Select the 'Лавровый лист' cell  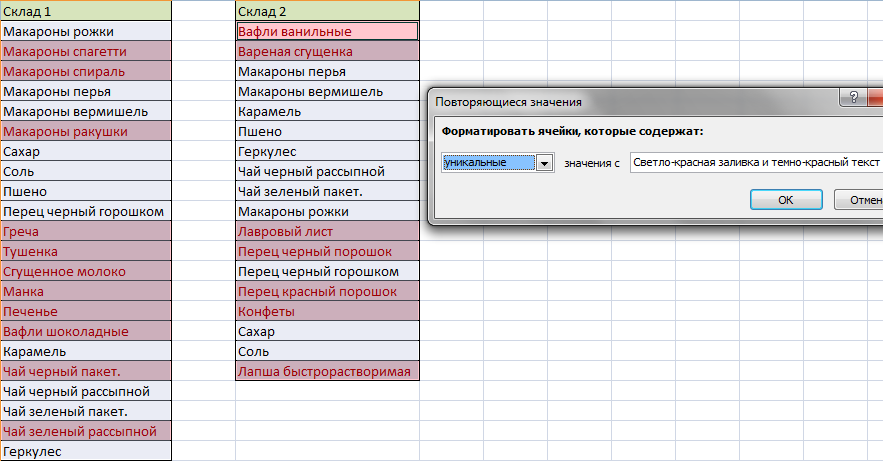(x=327, y=231)
